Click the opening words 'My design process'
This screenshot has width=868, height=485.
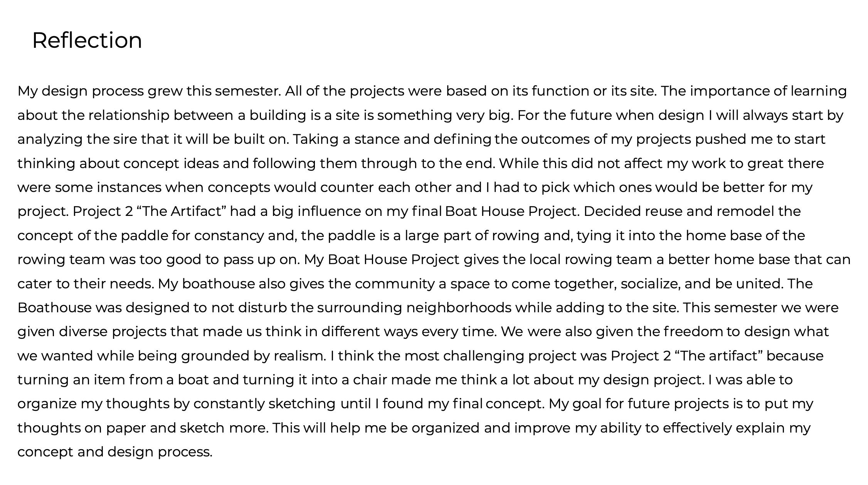tap(81, 92)
